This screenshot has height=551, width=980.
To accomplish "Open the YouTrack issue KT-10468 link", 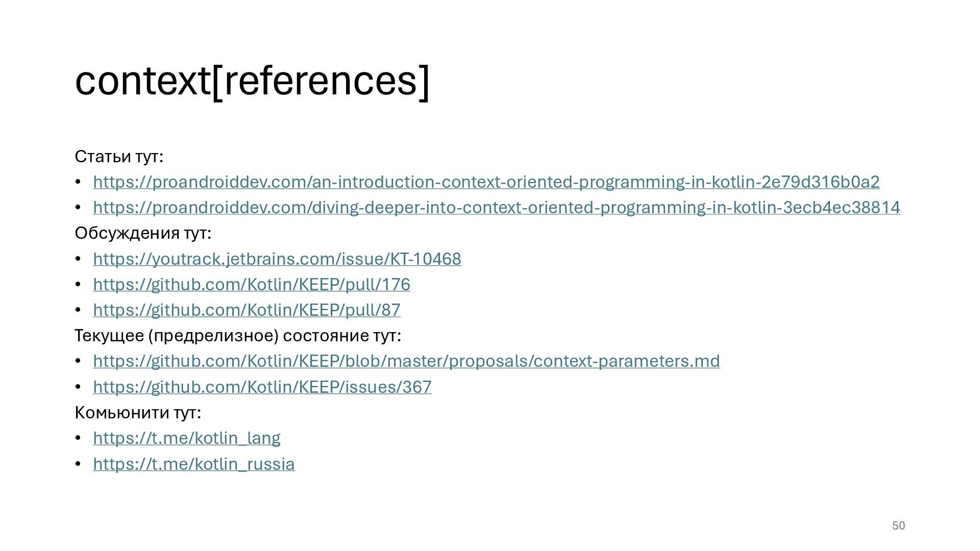I will click(277, 259).
